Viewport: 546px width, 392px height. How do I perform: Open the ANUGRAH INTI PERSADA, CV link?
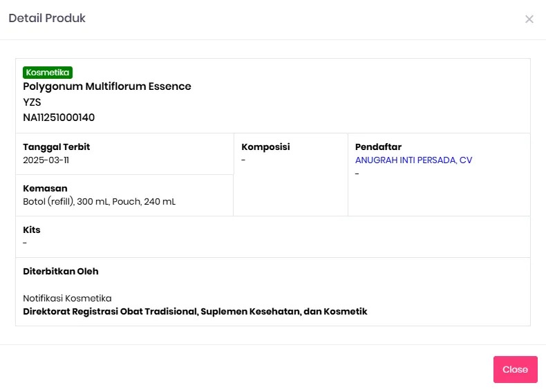(x=413, y=160)
